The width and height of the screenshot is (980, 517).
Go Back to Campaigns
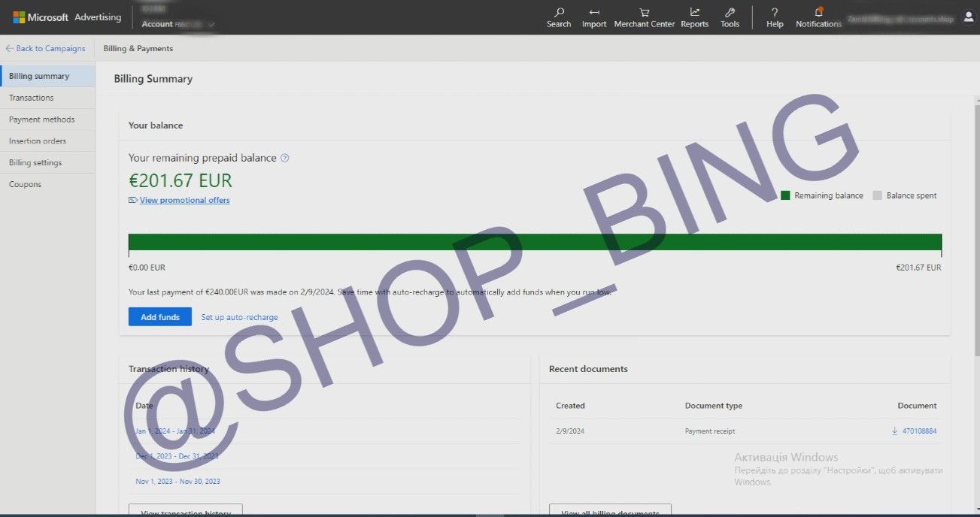pos(45,48)
